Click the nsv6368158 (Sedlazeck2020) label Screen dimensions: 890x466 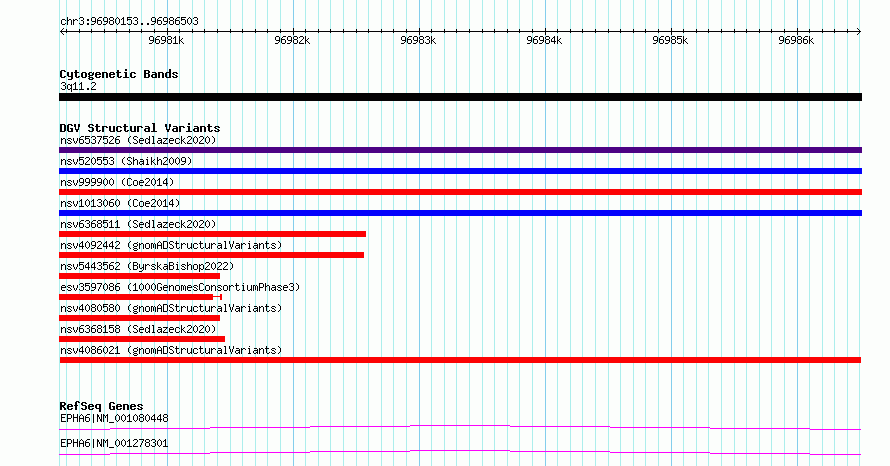(138, 329)
